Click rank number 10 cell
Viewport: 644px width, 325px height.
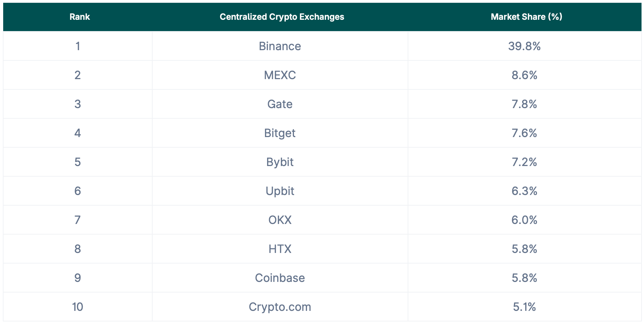78,307
